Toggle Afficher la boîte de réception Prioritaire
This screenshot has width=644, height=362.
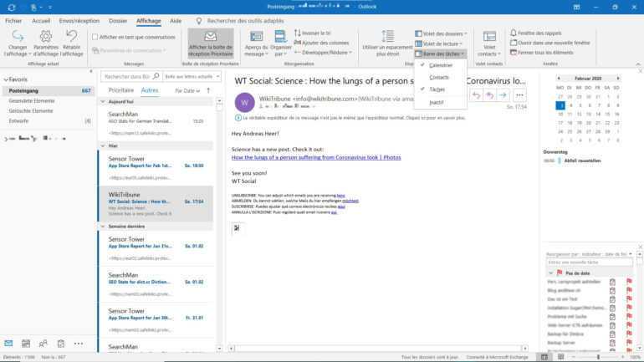click(x=211, y=43)
